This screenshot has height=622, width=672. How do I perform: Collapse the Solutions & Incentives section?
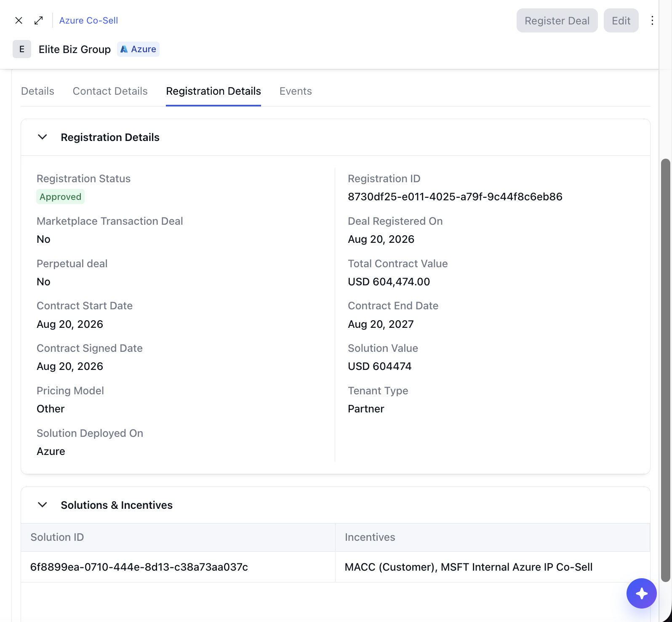[43, 505]
